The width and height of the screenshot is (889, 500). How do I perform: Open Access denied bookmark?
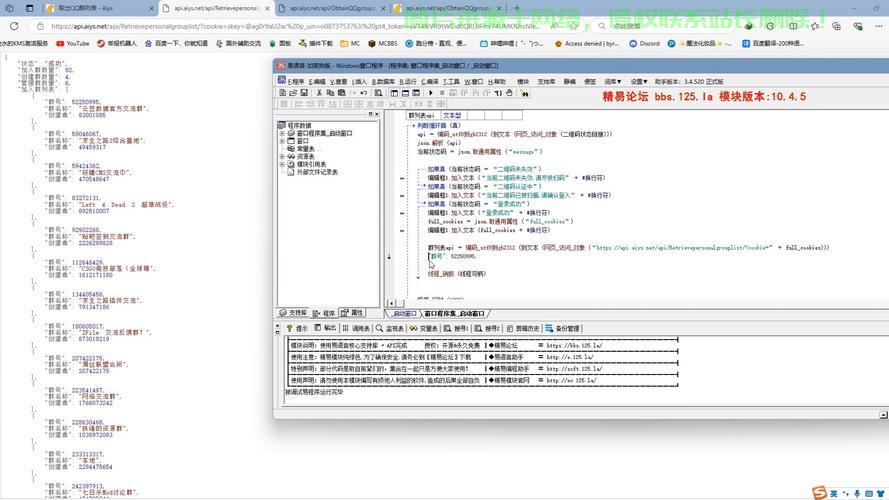click(x=587, y=43)
